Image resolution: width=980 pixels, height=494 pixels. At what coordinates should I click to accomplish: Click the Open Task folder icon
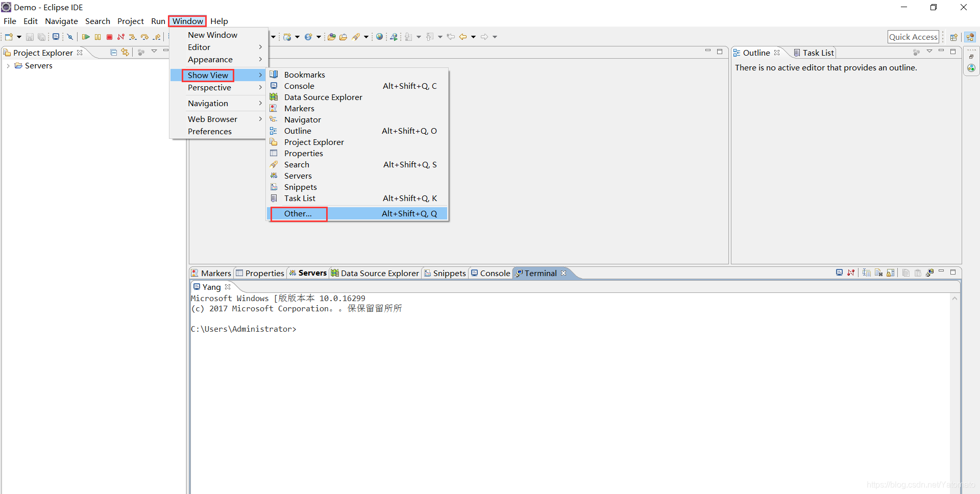(344, 37)
